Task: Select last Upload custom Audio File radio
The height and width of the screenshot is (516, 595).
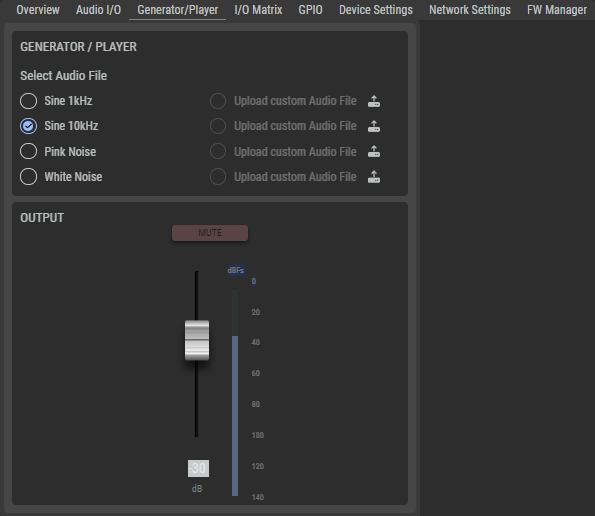Action: pos(218,177)
